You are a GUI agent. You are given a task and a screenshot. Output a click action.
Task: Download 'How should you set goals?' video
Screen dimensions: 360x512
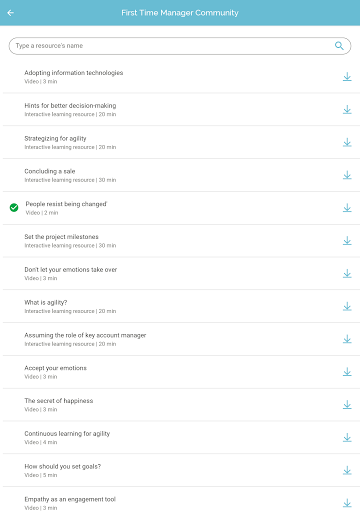point(347,470)
